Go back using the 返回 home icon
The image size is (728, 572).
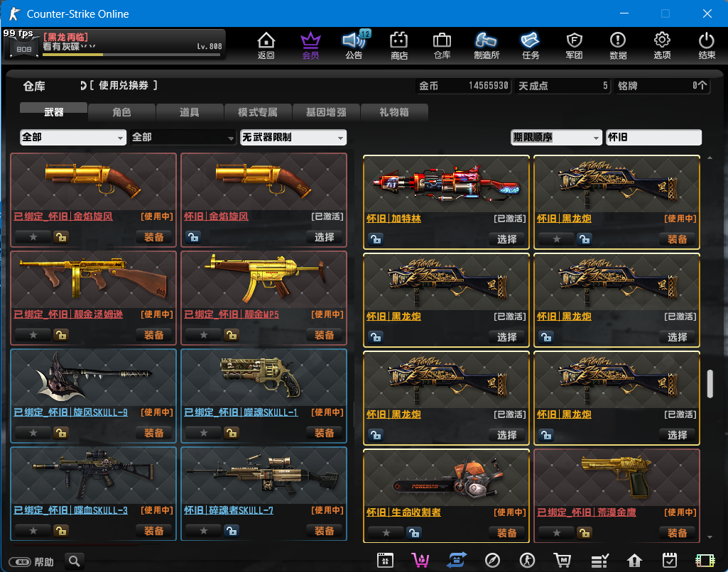click(266, 45)
